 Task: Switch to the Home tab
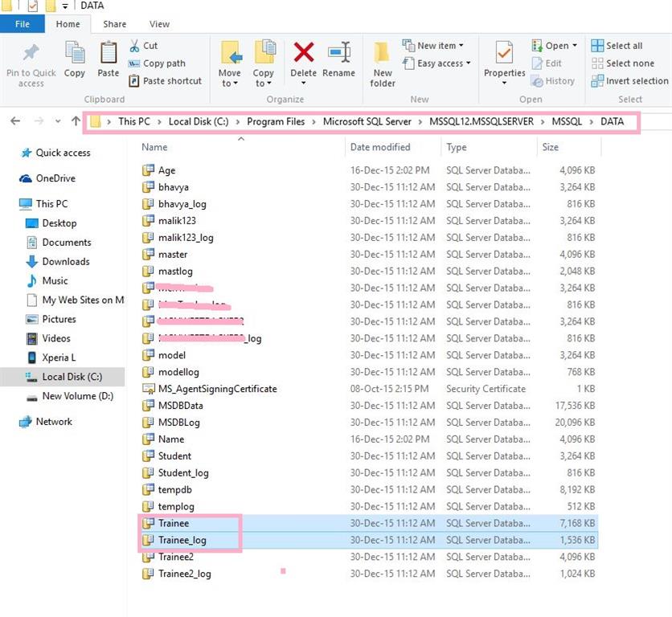click(68, 24)
